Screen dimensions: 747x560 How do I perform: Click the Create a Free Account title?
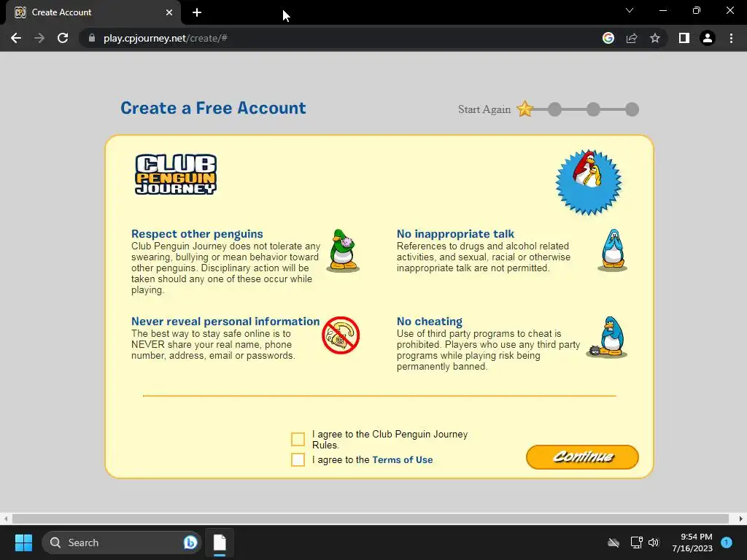(213, 108)
